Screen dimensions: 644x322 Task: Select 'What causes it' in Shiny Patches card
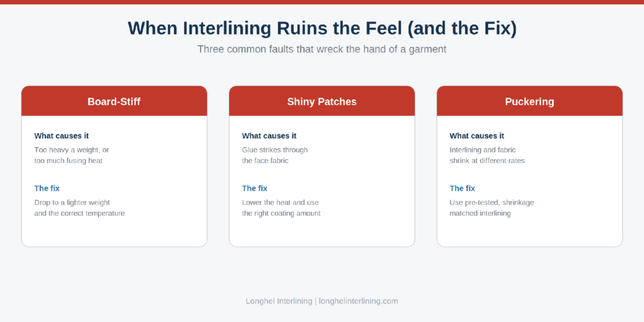[269, 136]
